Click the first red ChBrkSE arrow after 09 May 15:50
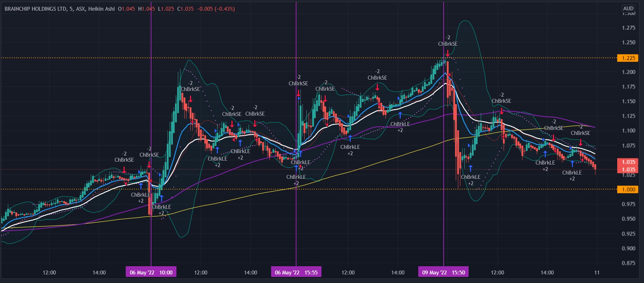The width and height of the screenshot is (644, 283). pyautogui.click(x=501, y=111)
